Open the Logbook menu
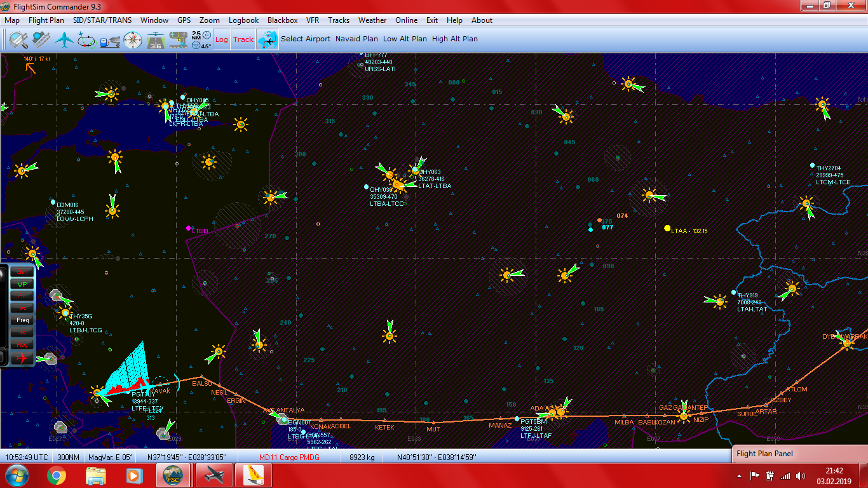 [244, 20]
